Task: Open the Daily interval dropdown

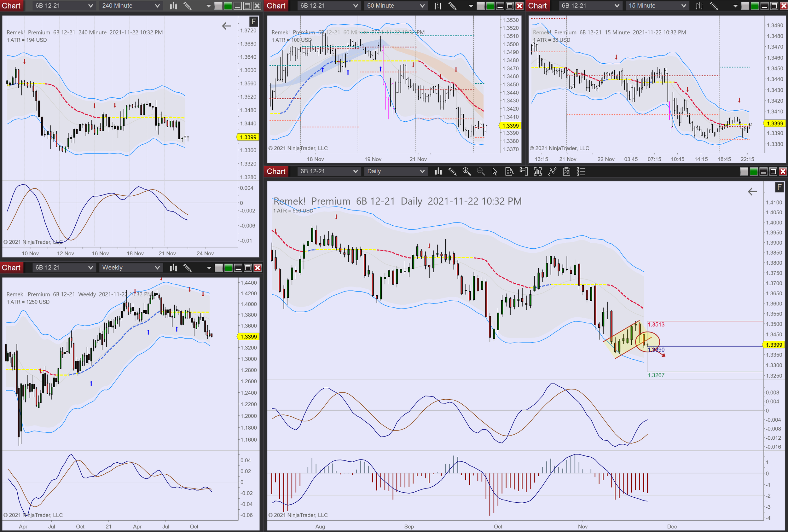Action: click(x=395, y=171)
